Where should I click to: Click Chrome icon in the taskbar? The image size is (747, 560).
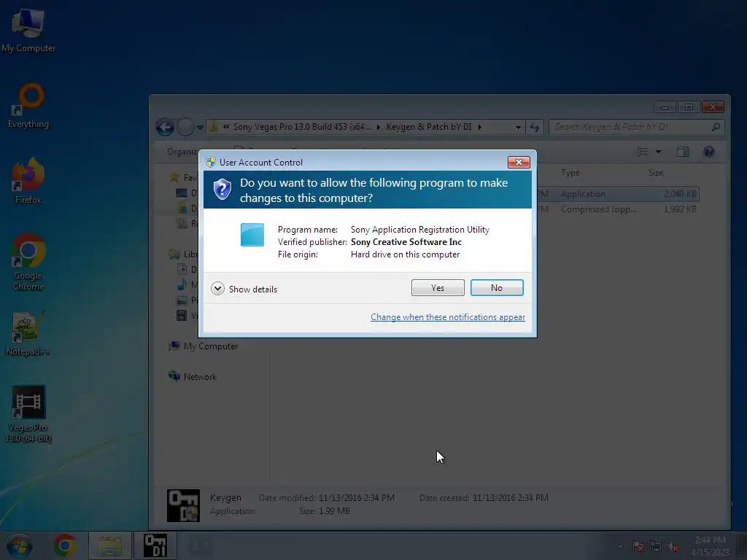(65, 545)
